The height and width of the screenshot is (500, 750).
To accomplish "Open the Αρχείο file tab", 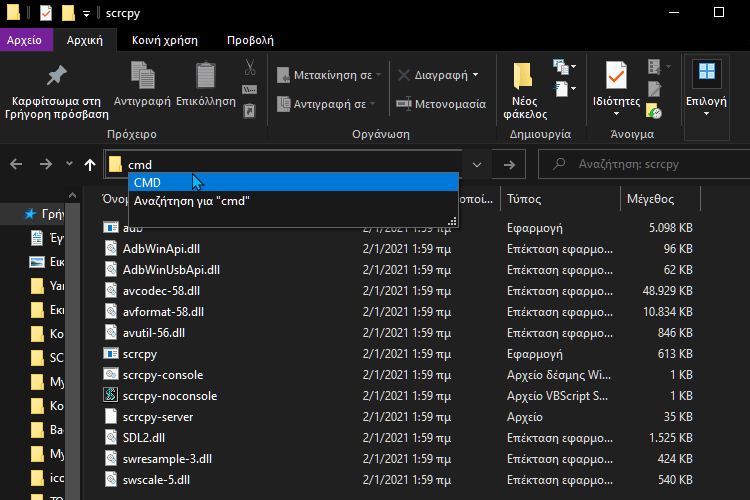I will click(x=24, y=40).
